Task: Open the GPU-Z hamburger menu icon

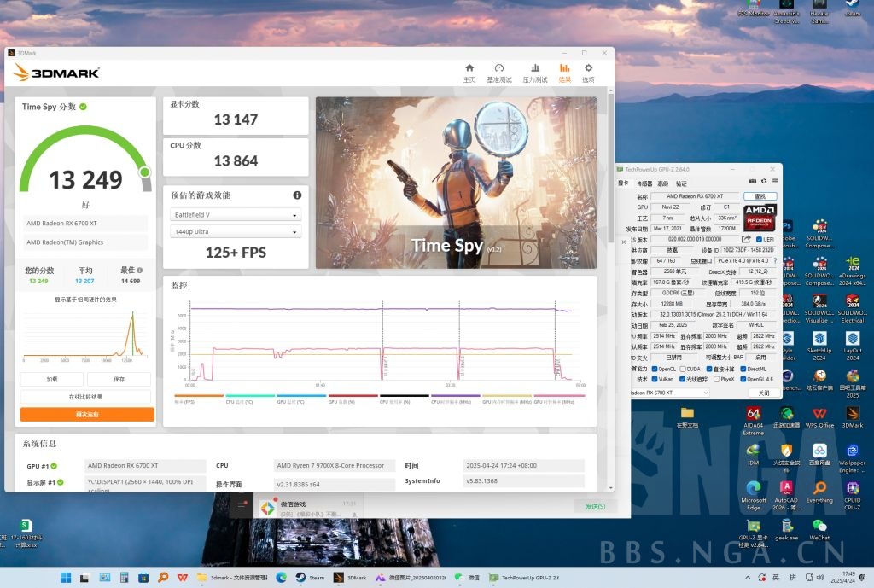Action: click(x=775, y=181)
